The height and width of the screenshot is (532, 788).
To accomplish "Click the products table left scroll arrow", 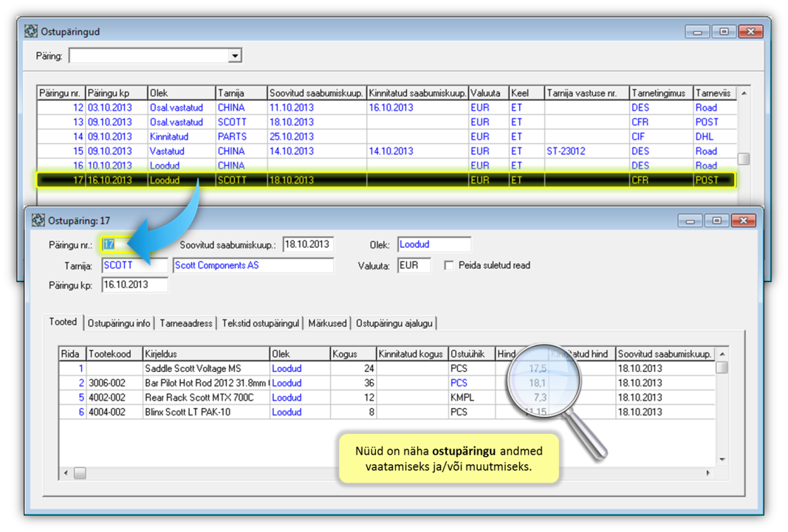I will point(66,473).
